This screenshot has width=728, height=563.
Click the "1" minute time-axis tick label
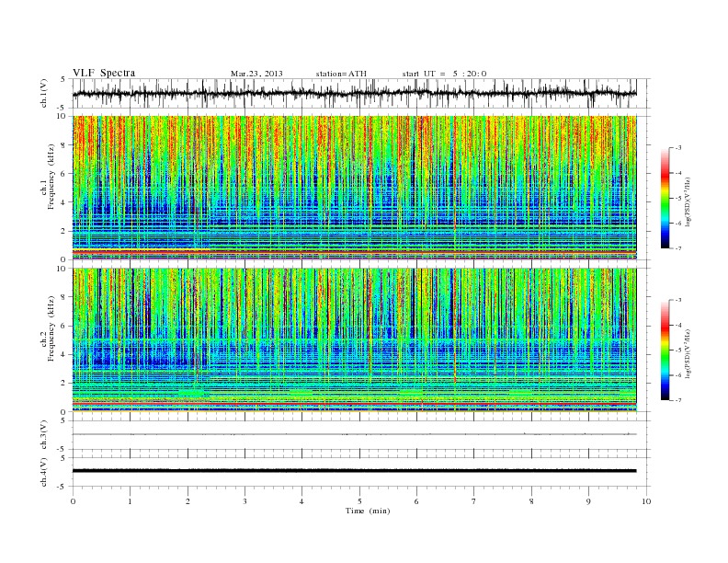(x=130, y=501)
